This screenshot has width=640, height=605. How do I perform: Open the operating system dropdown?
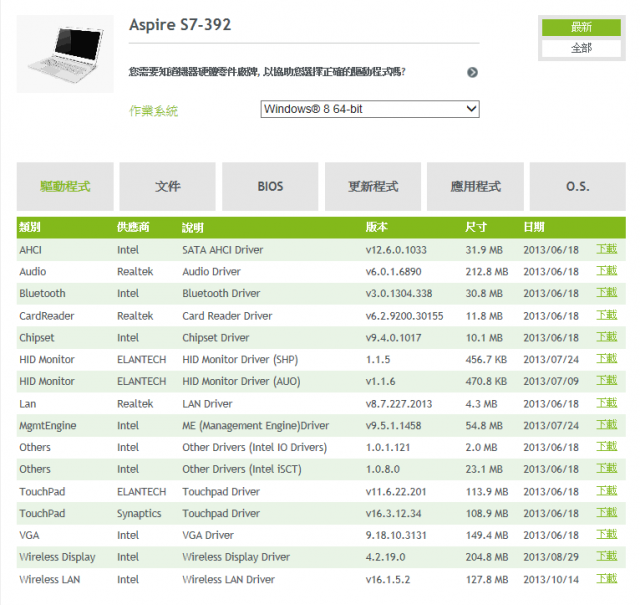pyautogui.click(x=370, y=109)
